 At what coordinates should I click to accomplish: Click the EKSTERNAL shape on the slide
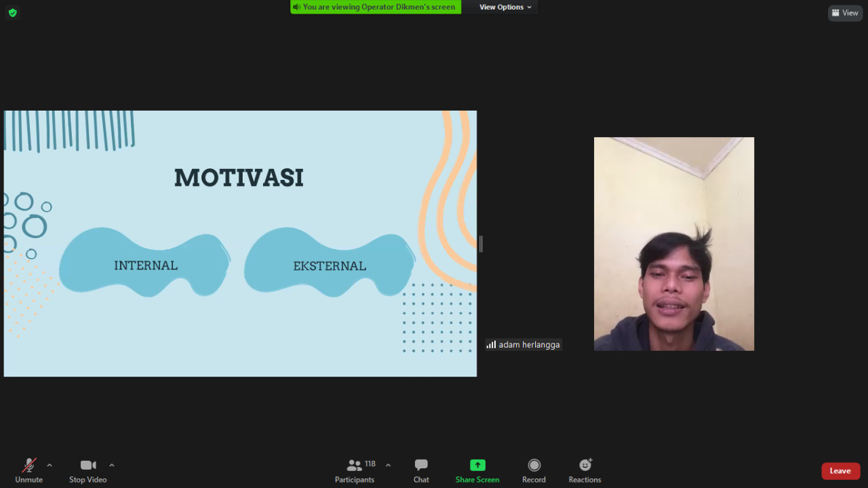pos(330,263)
